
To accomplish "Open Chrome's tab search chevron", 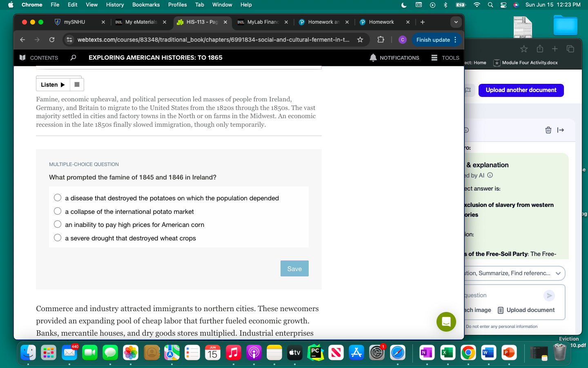I will (456, 22).
